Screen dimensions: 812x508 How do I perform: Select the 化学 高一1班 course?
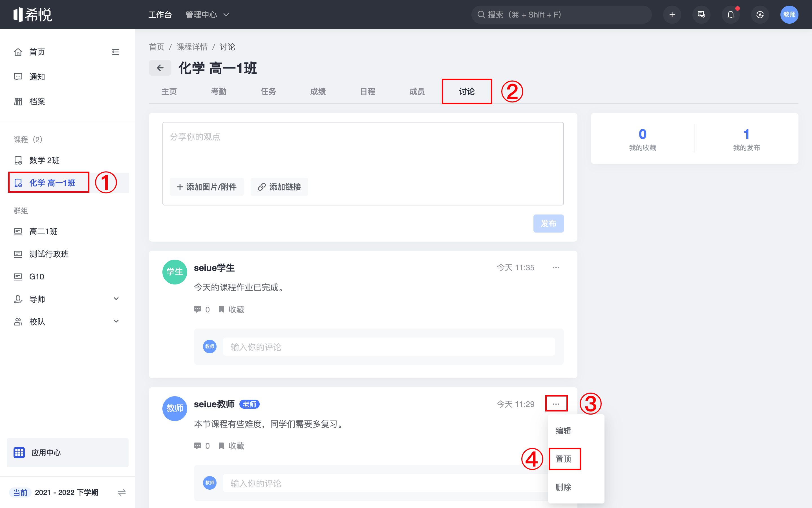[52, 183]
